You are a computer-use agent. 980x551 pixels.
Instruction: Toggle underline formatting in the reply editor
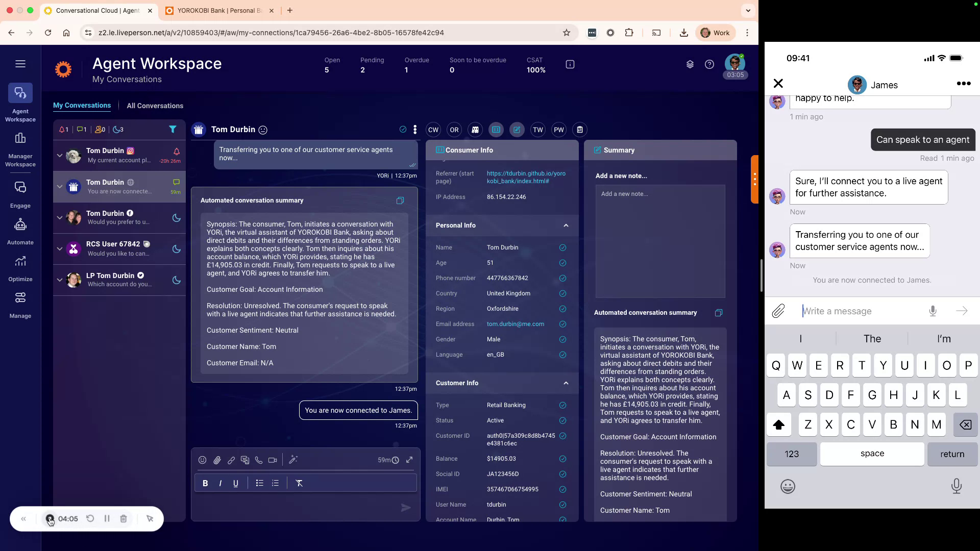click(235, 483)
